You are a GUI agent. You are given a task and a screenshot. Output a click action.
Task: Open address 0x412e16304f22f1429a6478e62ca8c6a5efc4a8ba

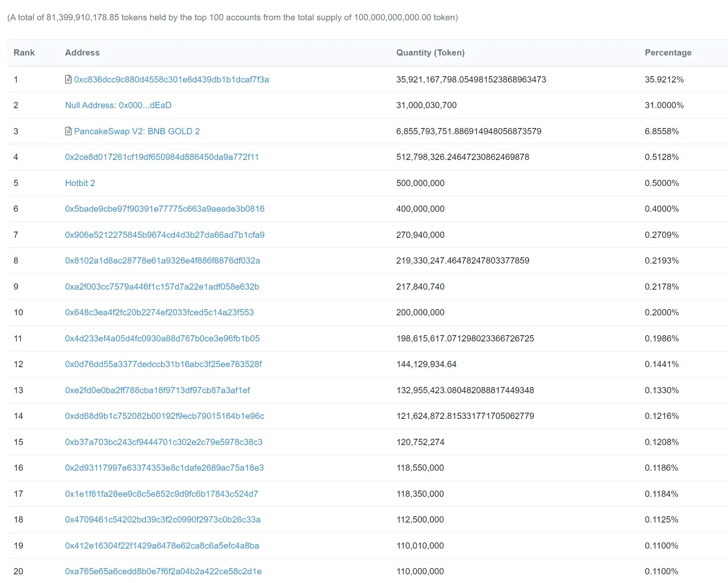[162, 545]
